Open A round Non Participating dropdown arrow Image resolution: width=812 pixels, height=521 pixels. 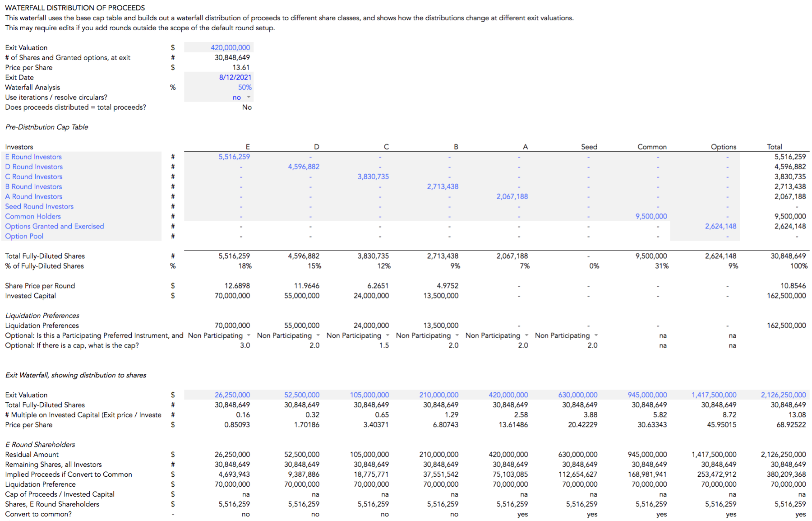pyautogui.click(x=526, y=335)
